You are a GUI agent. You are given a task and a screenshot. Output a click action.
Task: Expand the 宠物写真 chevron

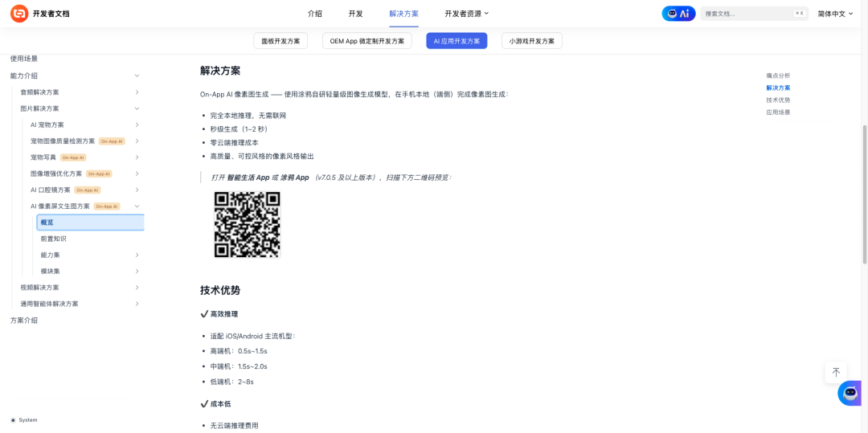(137, 157)
